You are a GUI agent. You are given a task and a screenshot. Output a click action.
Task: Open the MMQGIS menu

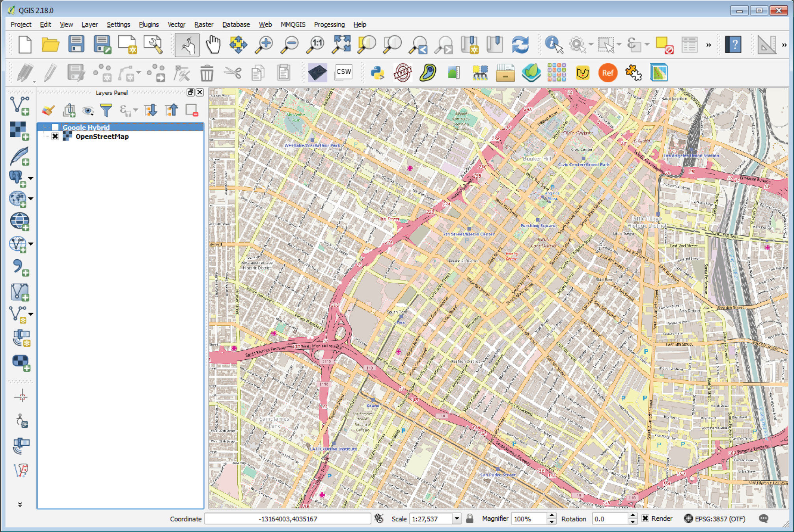293,24
